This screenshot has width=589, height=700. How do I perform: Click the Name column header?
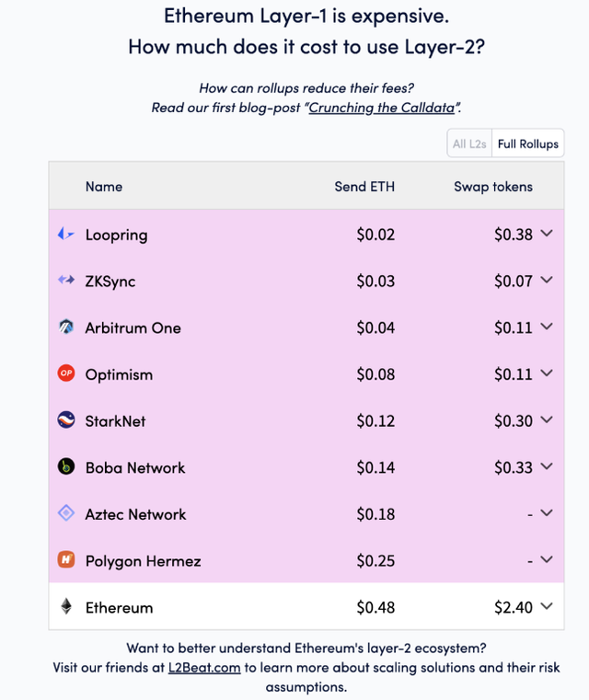pos(104,186)
